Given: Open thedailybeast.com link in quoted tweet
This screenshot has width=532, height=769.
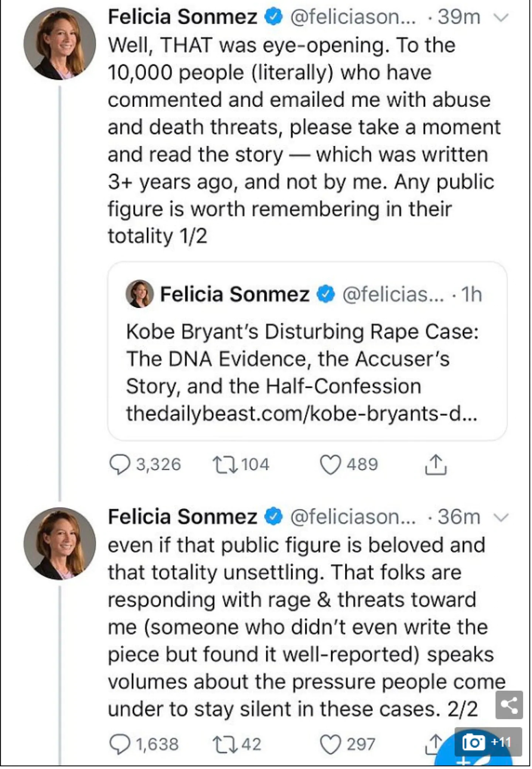Looking at the screenshot, I should (x=301, y=413).
